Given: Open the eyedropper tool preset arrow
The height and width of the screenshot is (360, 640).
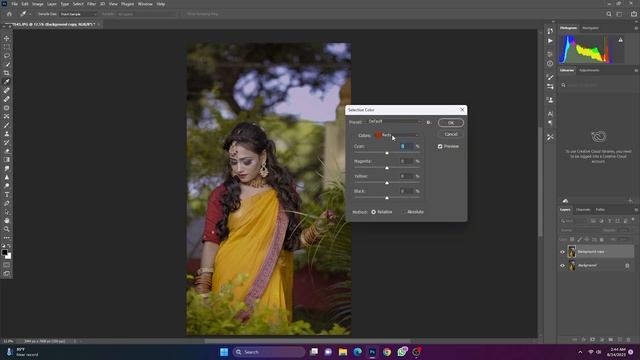Looking at the screenshot, I should [30, 14].
